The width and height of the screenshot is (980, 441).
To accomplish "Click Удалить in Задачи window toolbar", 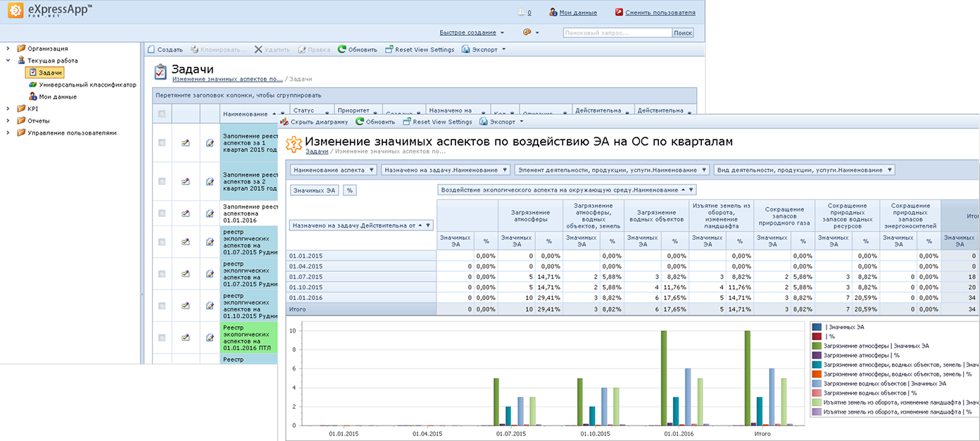I will [x=272, y=49].
